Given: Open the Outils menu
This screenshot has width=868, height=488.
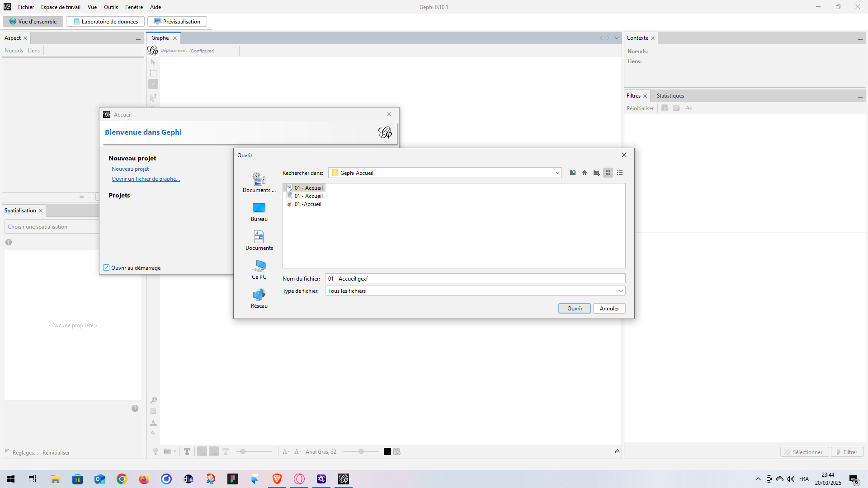Looking at the screenshot, I should [x=111, y=7].
